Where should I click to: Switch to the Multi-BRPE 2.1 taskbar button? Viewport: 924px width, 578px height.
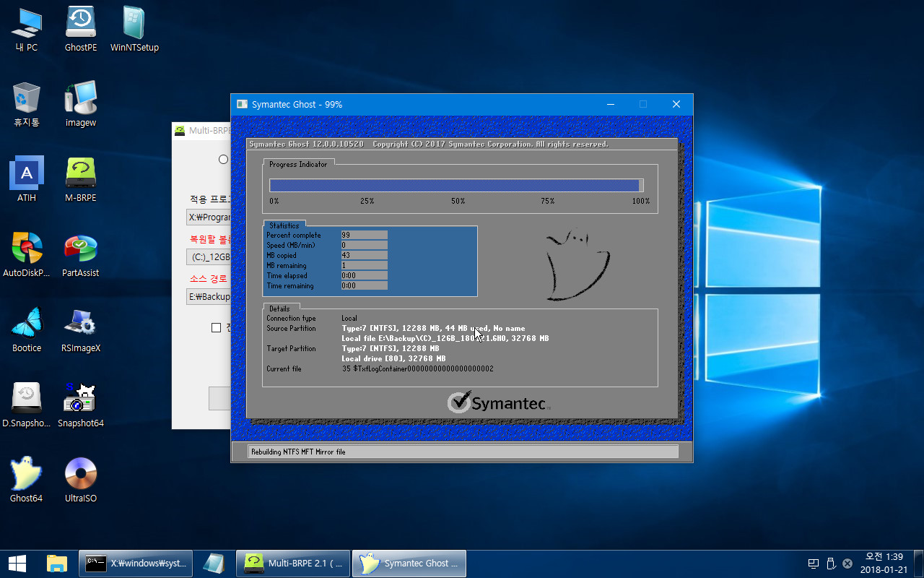pos(293,563)
